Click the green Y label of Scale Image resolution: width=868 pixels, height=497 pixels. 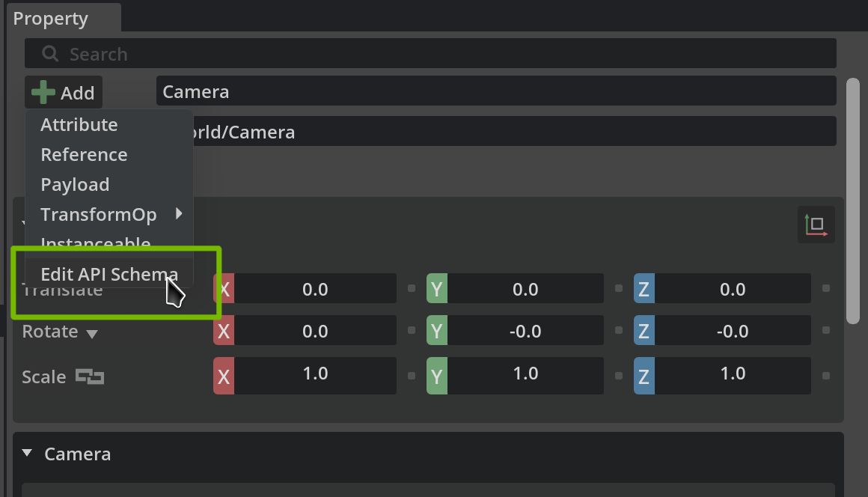[437, 376]
